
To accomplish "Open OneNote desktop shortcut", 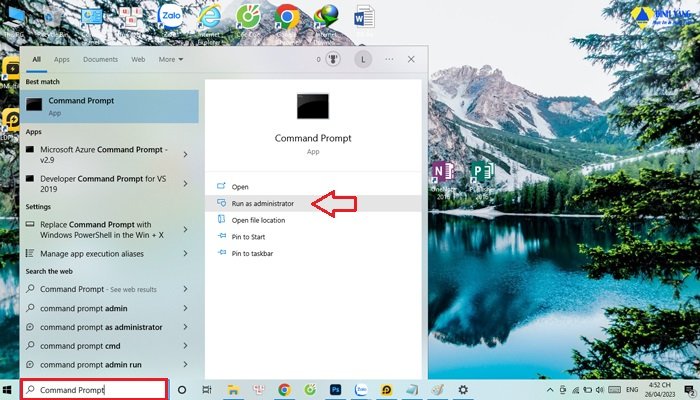I will [441, 174].
